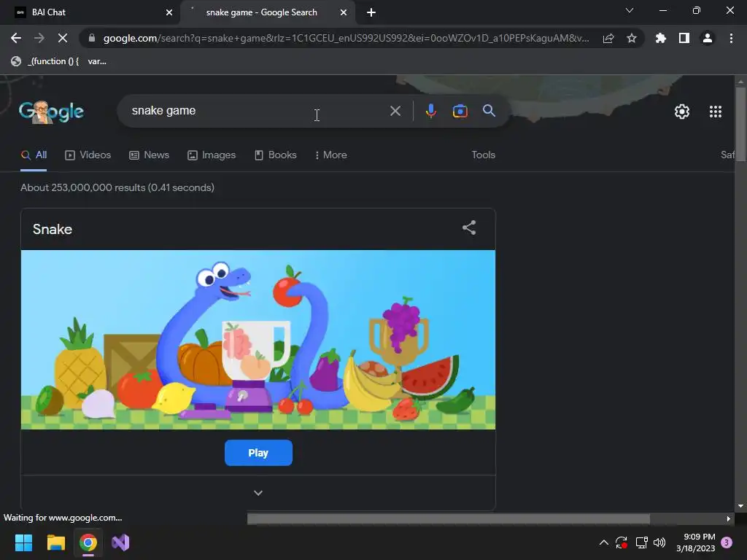Screen dimensions: 747x560
Task: Open File Explorer from taskbar
Action: (x=55, y=542)
